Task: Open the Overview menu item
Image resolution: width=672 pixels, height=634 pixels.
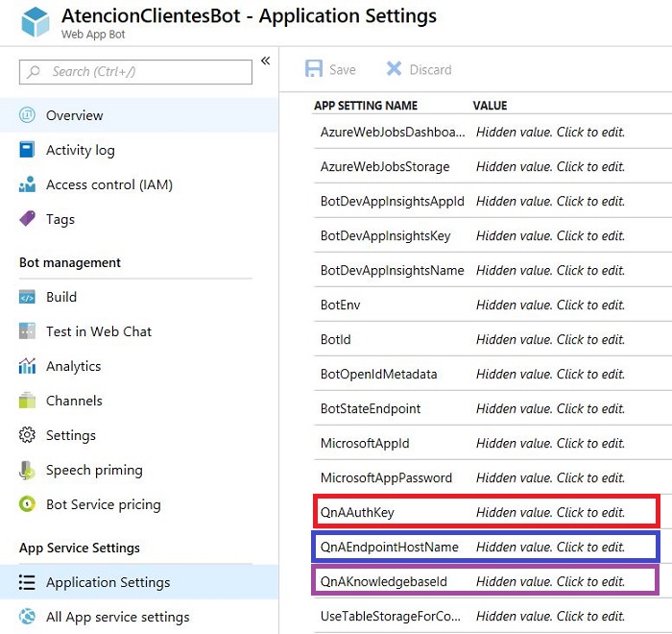Action: (139, 115)
